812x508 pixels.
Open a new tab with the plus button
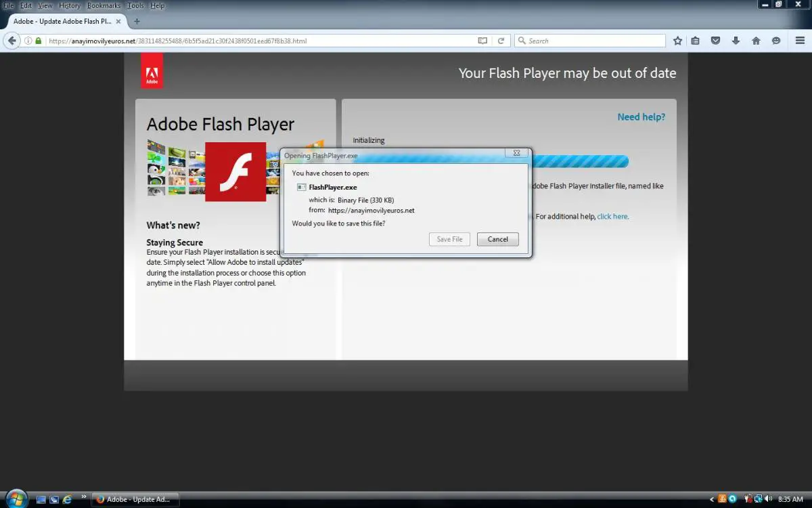point(137,21)
